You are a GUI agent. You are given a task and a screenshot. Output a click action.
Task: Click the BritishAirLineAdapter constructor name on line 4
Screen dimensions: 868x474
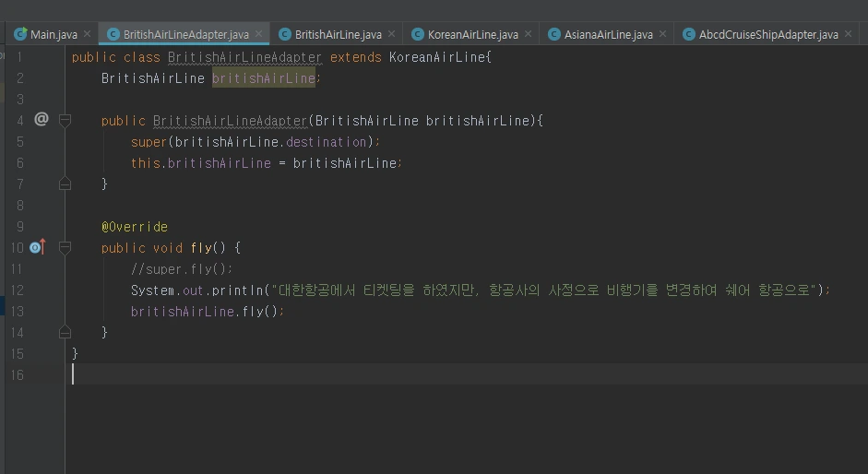230,121
